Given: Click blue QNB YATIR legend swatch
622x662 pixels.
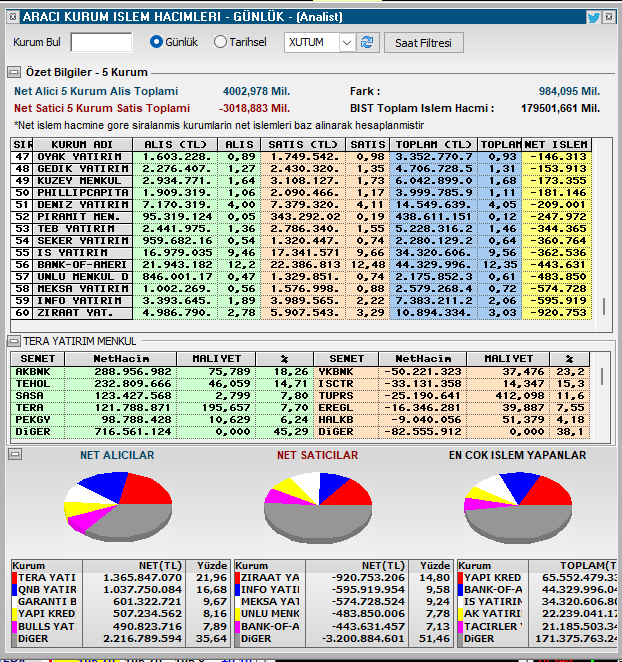Looking at the screenshot, I should click(x=14, y=589).
